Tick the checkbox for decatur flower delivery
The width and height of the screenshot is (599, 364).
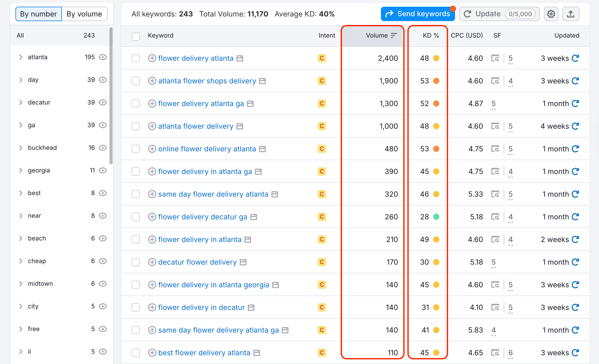tap(136, 262)
